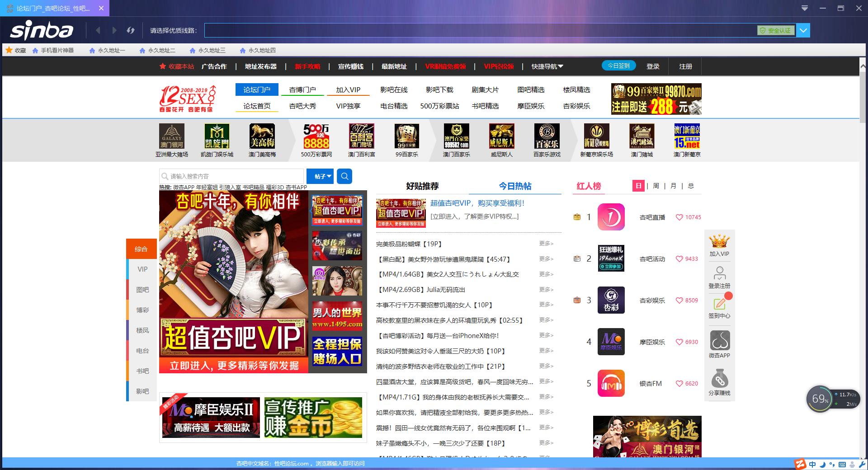
Task: Click the 登录 link in top bar
Action: (653, 66)
